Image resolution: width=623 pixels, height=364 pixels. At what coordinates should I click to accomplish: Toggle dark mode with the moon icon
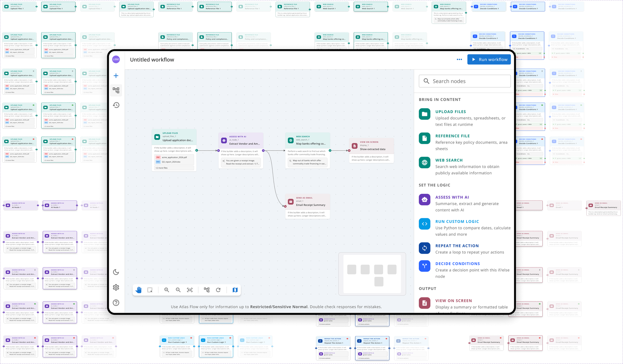[x=116, y=272]
